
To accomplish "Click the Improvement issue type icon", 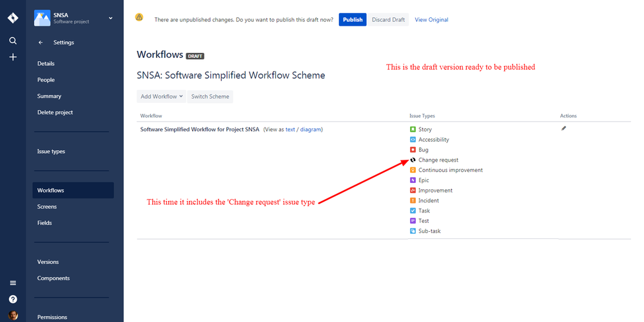I will point(413,191).
